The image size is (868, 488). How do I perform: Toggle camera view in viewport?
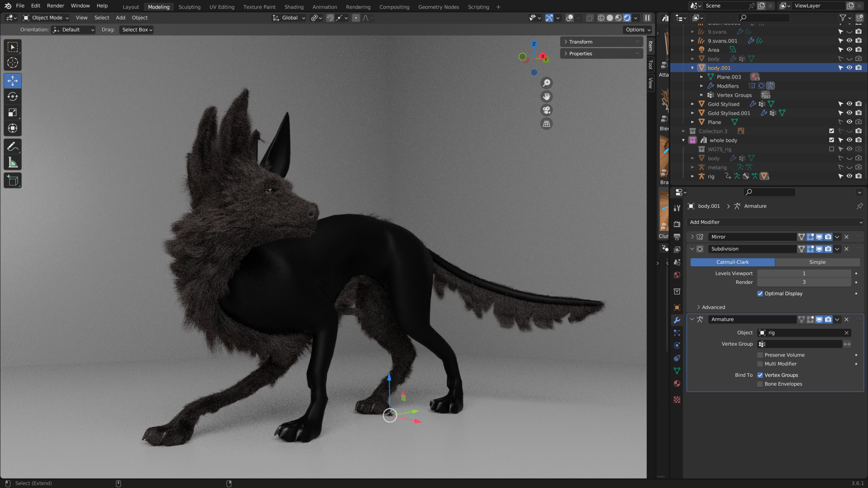(x=547, y=110)
